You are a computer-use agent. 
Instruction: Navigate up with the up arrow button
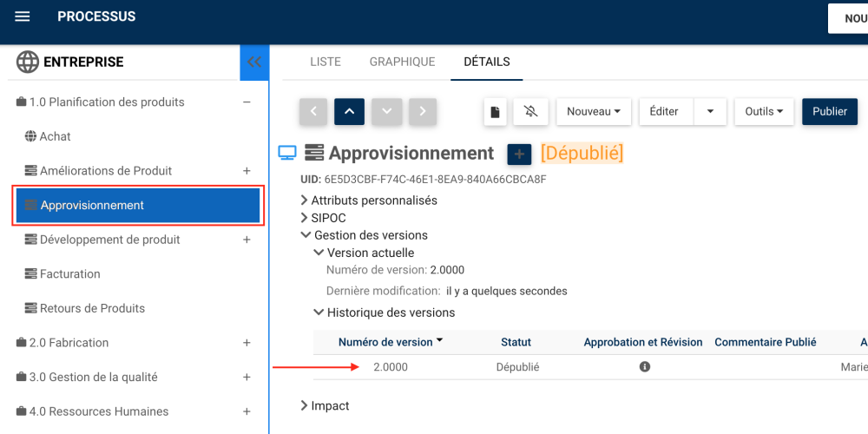[350, 112]
